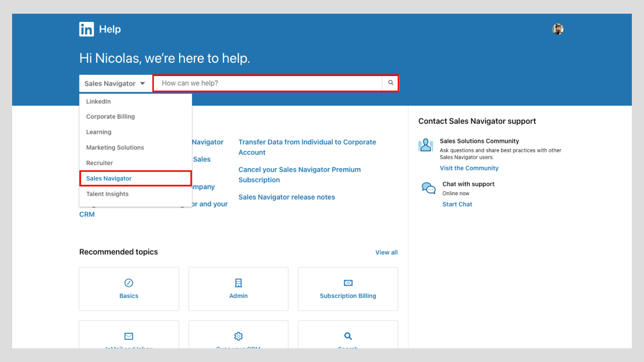Select Sales Navigator in the dropdown list
Image resolution: width=644 pixels, height=362 pixels.
136,178
